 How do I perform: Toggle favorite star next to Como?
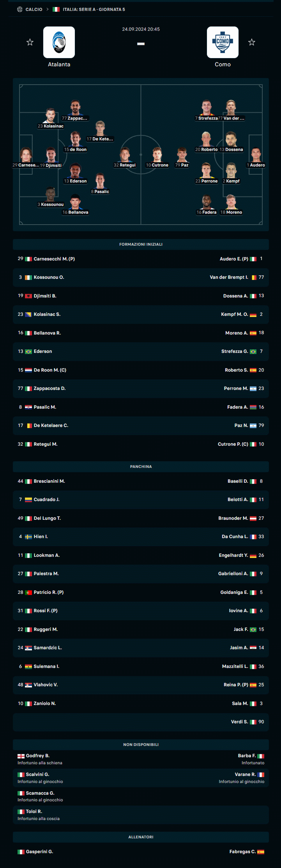point(252,42)
